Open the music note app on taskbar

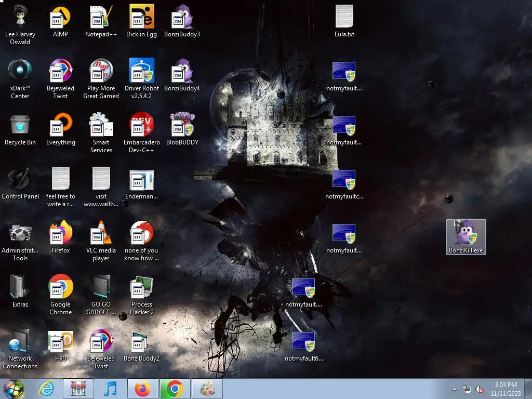[x=110, y=389]
